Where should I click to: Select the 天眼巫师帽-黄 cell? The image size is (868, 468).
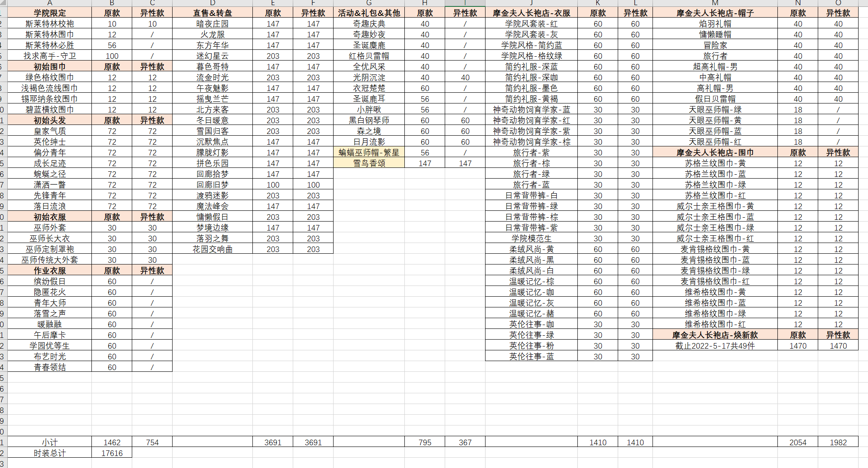715,120
